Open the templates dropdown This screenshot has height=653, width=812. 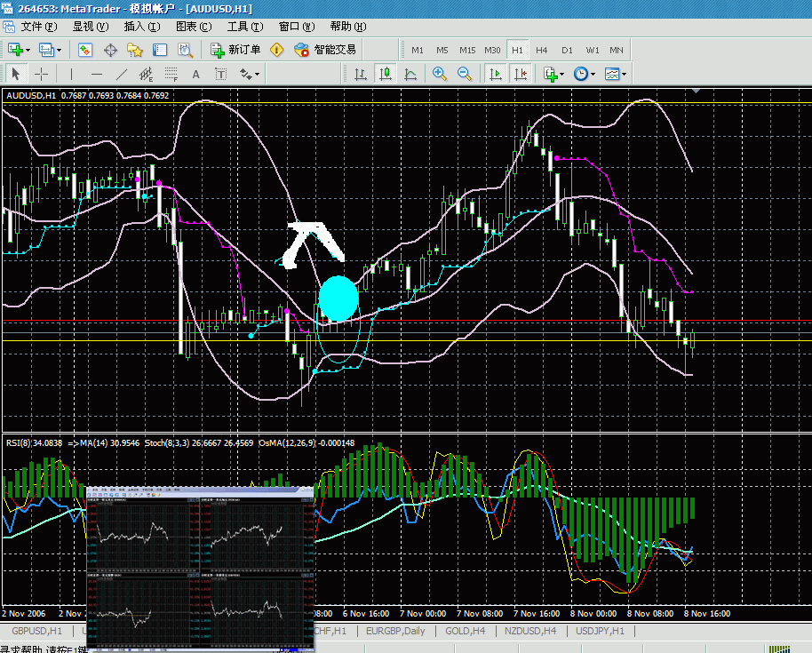coord(616,75)
